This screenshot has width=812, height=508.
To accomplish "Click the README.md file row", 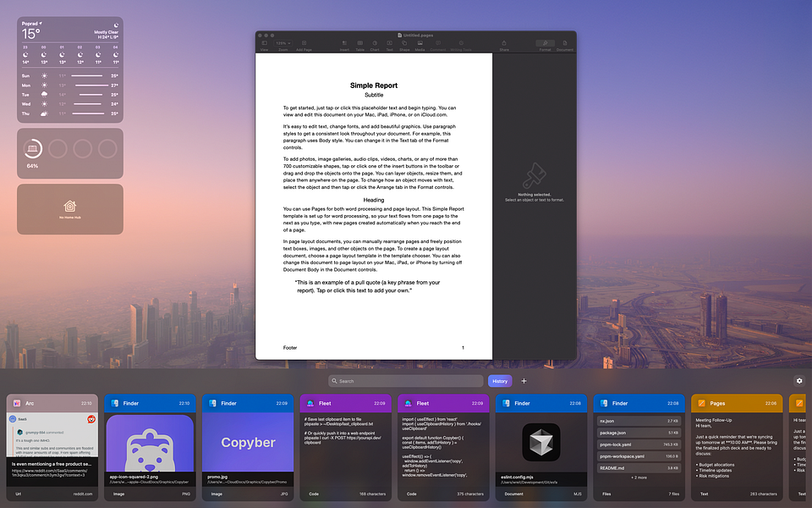I will (x=639, y=468).
